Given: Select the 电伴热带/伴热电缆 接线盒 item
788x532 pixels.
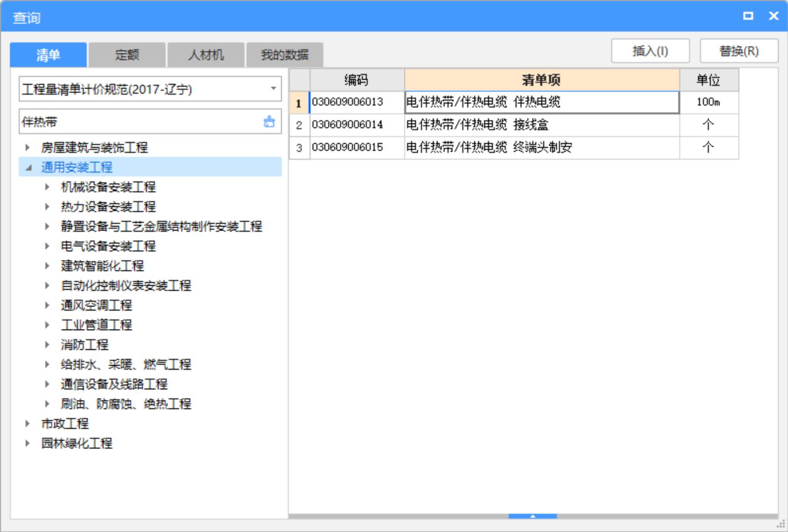Looking at the screenshot, I should click(542, 125).
